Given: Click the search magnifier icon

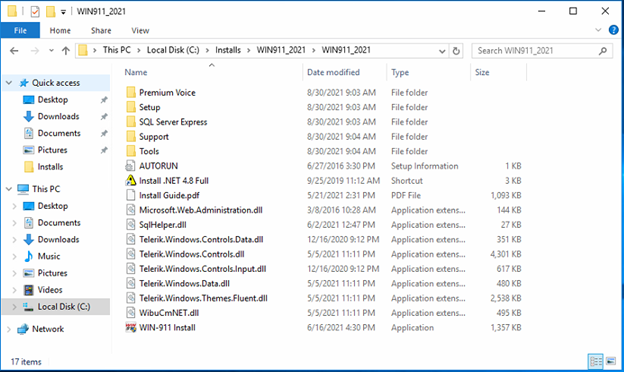Looking at the screenshot, I should 603,51.
